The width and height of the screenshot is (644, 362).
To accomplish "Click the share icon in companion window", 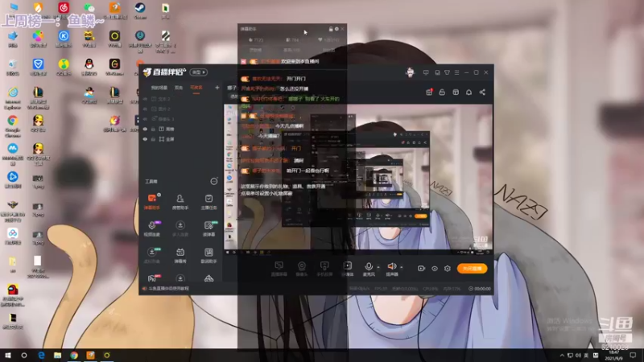I will (x=482, y=92).
